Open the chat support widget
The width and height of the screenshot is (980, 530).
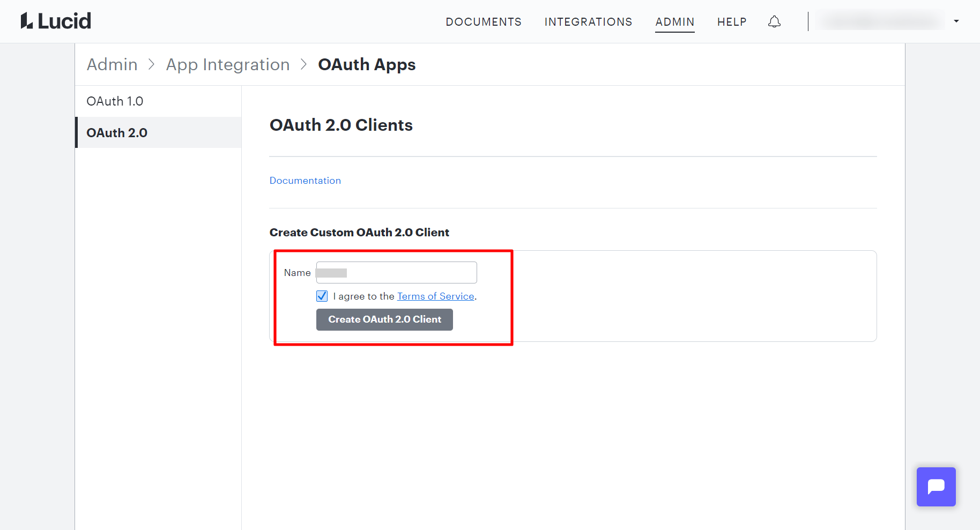936,487
